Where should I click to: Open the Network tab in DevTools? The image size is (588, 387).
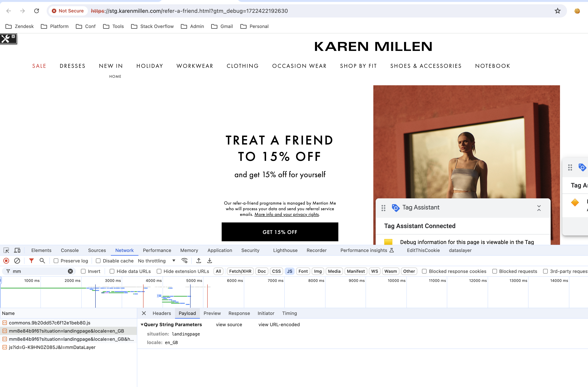tap(124, 250)
